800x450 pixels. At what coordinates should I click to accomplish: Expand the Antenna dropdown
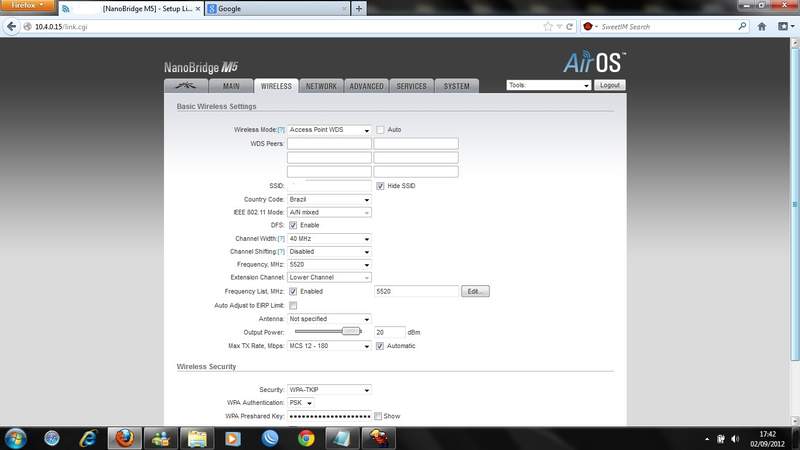pos(329,319)
